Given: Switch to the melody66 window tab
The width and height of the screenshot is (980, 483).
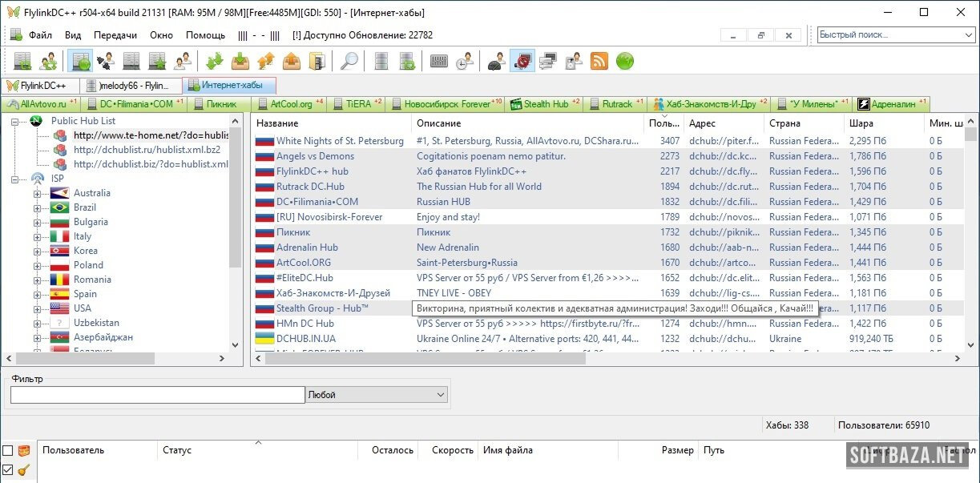Looking at the screenshot, I should 131,85.
